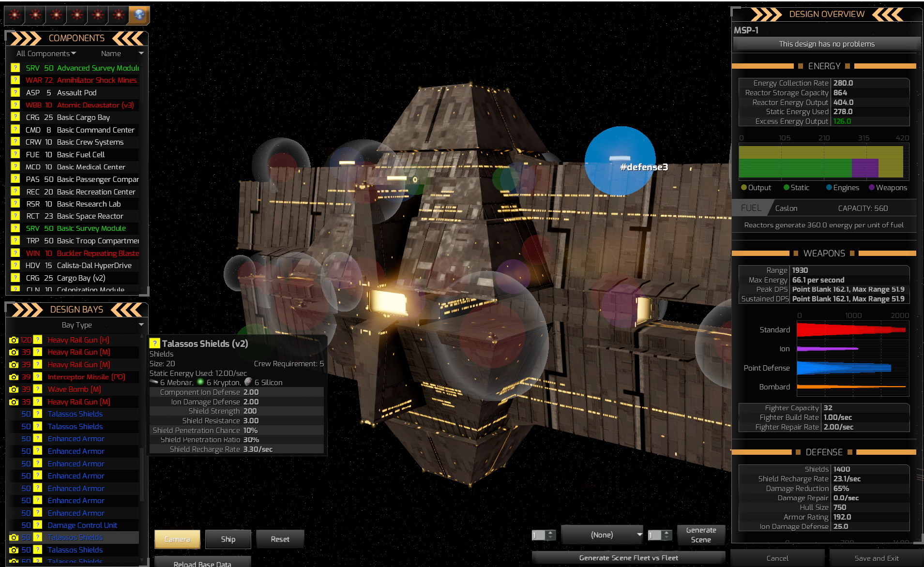Click the camera icon beside Heavy Rail Gun (H)
The height and width of the screenshot is (567, 924).
click(14, 340)
